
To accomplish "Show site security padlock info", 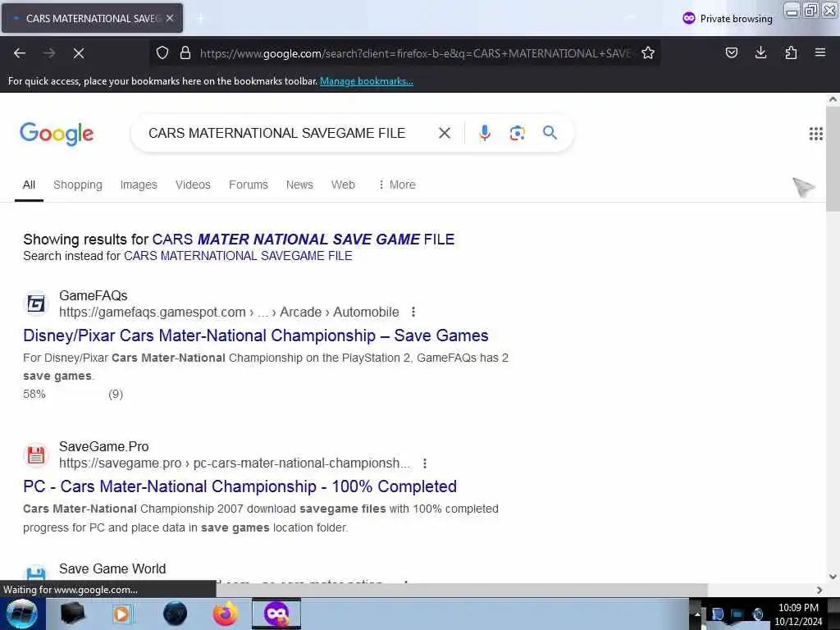I will click(x=185, y=52).
